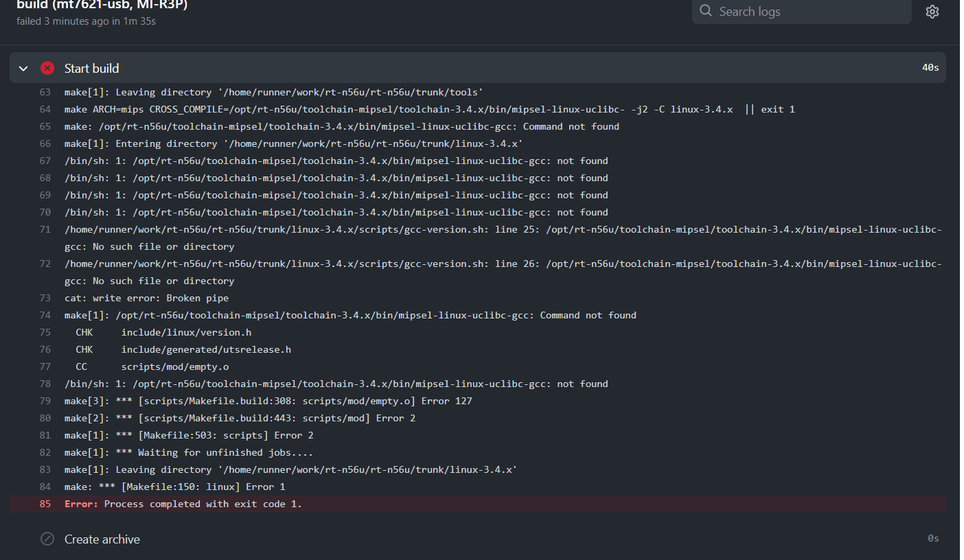Click line number 79 showing Error 127

[45, 400]
